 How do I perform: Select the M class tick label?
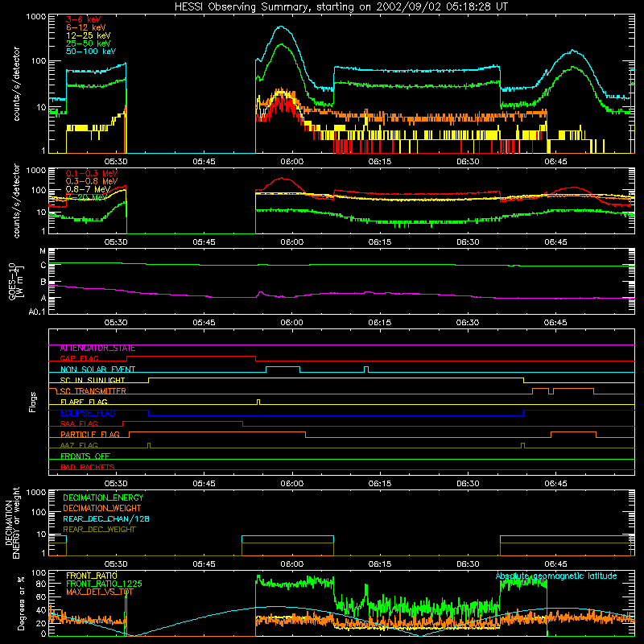pyautogui.click(x=43, y=251)
